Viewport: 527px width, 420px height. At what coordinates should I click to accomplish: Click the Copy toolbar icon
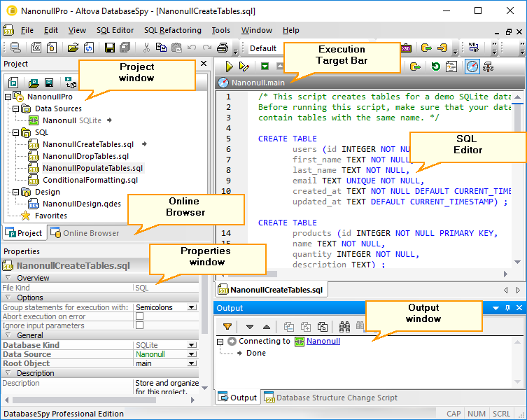coord(162,48)
